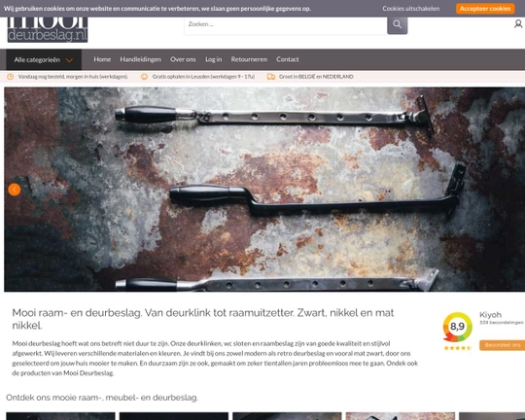Image resolution: width=525 pixels, height=420 pixels.
Task: Click heading 'Ontdek ons mooie raam-, meubel-'
Action: pyautogui.click(x=102, y=398)
